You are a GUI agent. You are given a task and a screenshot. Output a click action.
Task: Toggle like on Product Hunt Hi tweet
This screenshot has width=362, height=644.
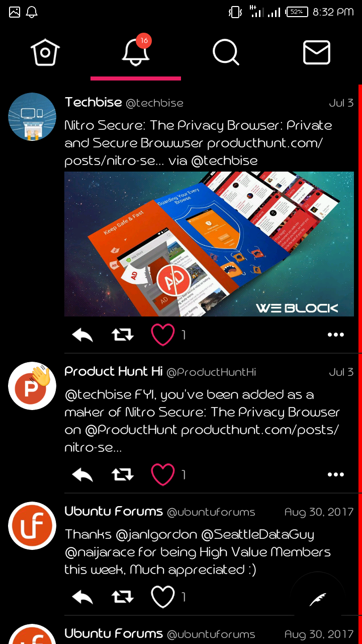[163, 474]
